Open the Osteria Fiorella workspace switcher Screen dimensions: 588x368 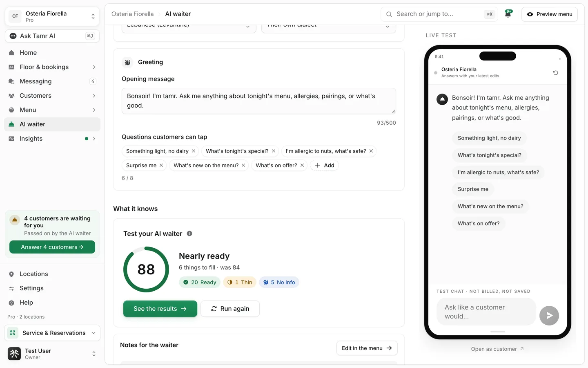52,16
